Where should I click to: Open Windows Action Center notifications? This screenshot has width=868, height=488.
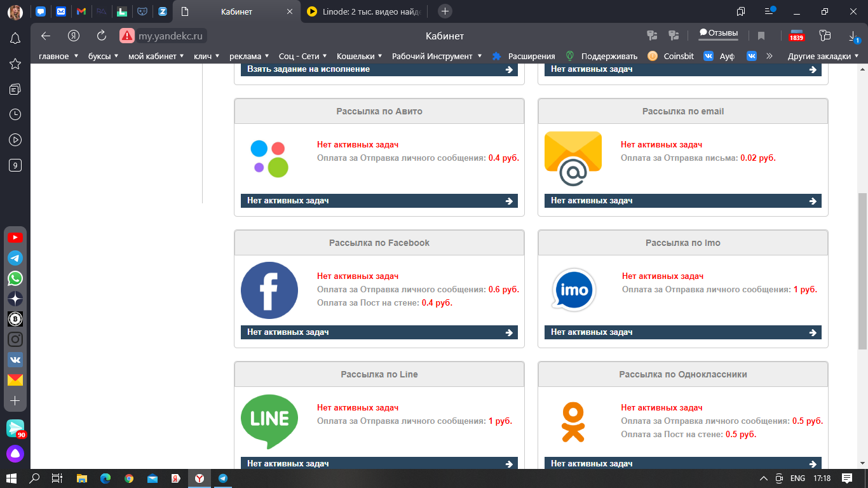pos(846,478)
